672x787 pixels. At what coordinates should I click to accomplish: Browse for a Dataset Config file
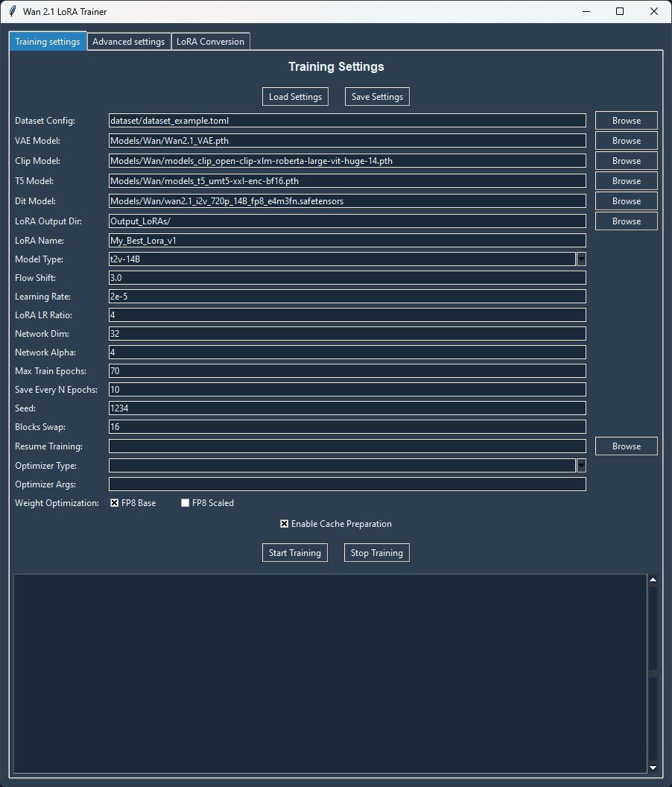626,120
